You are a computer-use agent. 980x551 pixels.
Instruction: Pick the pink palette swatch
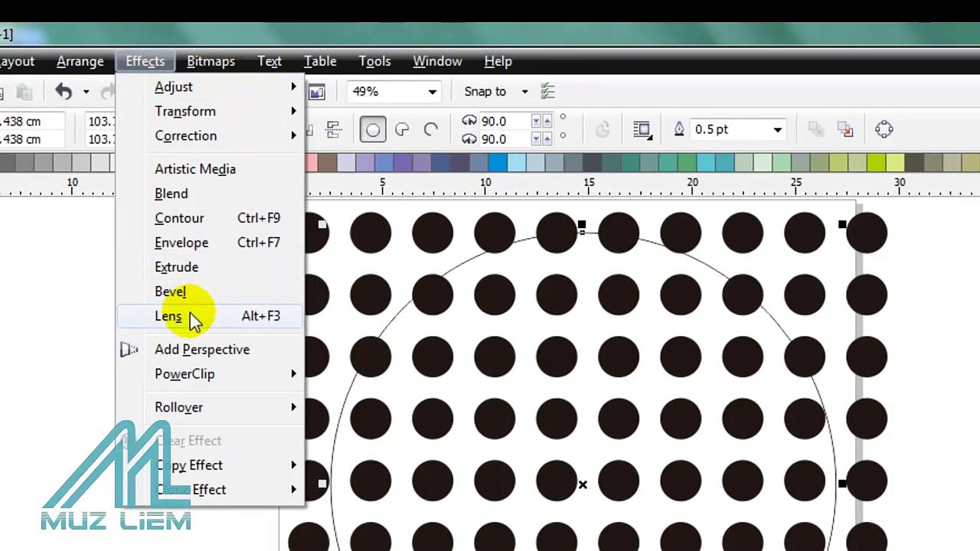pyautogui.click(x=312, y=162)
